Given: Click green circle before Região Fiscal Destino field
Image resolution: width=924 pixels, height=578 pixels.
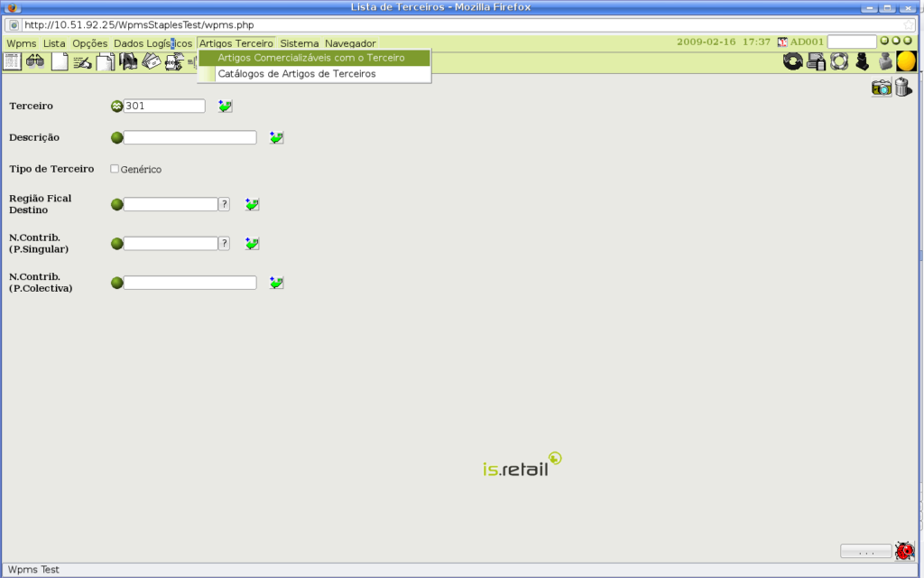Looking at the screenshot, I should tap(116, 205).
